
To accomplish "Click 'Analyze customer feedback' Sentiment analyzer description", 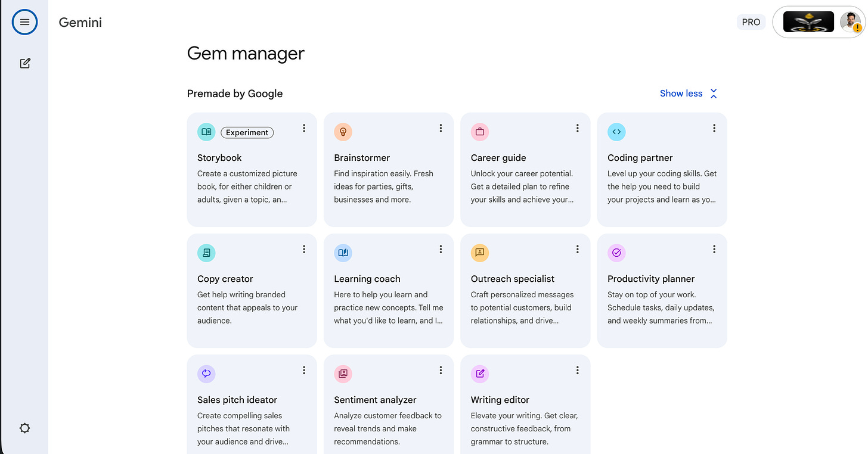I will click(x=388, y=428).
